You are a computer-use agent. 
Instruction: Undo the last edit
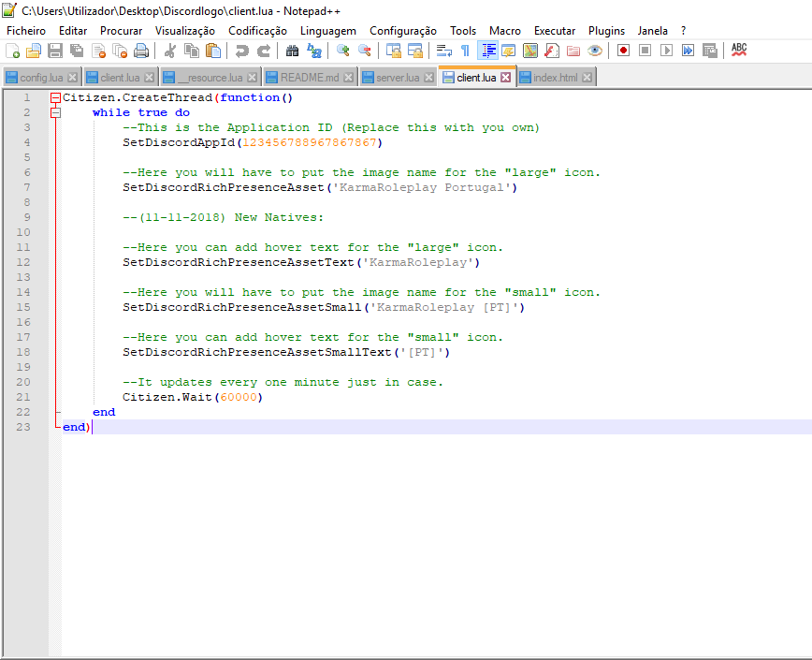(x=241, y=53)
